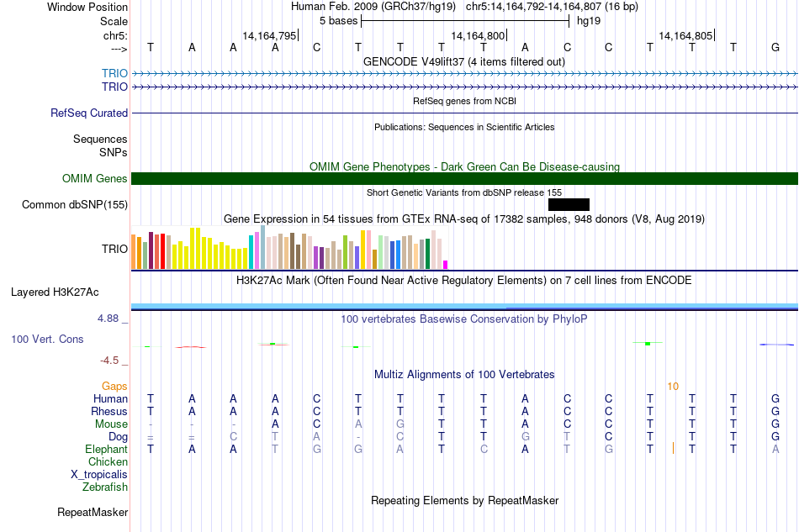Click Publications: Sequences in Scientific Articles title

(x=464, y=127)
